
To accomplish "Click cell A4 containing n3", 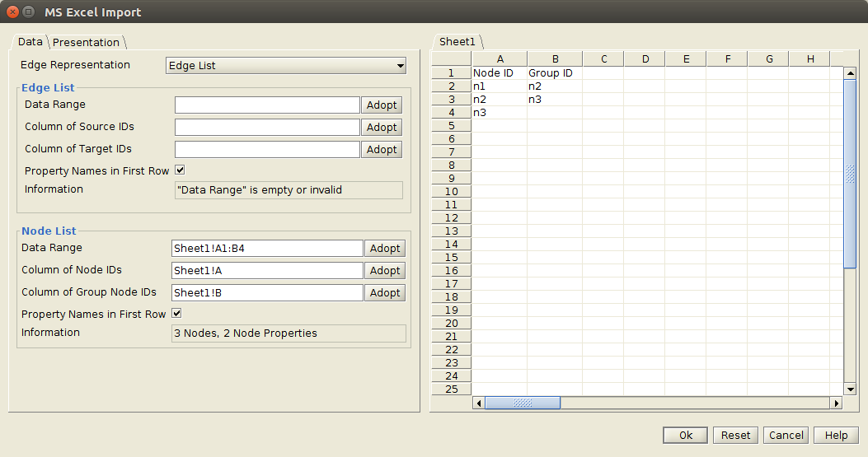I will (500, 112).
